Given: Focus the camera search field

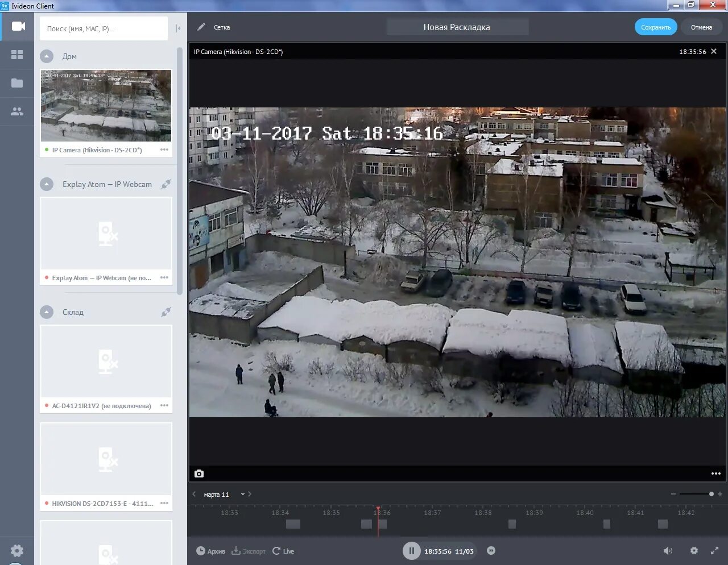Looking at the screenshot, I should (x=104, y=28).
